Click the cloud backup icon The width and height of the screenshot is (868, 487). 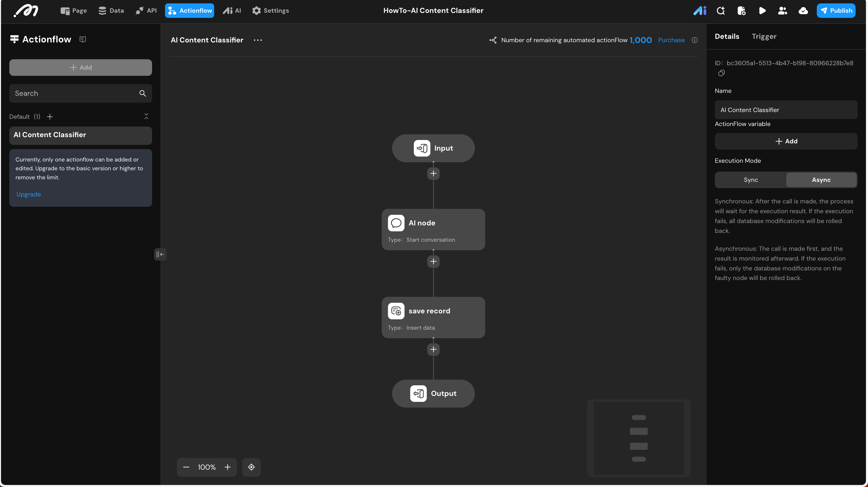point(803,11)
